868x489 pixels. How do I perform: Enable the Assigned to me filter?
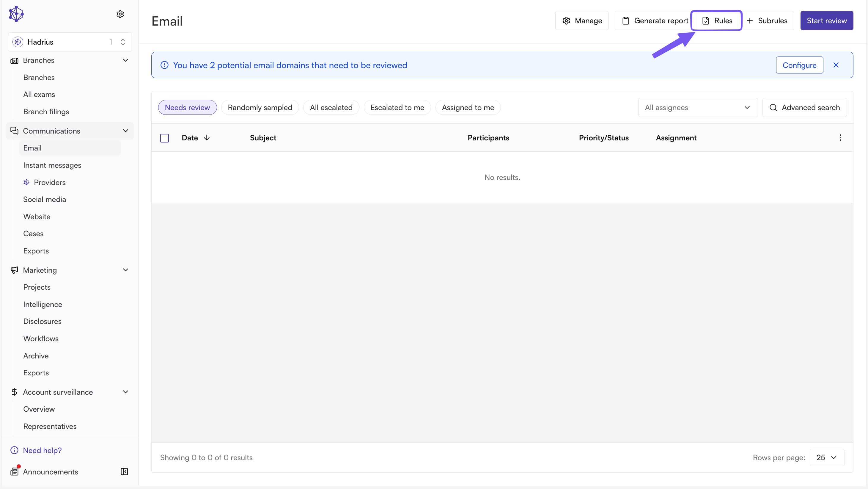click(x=468, y=108)
